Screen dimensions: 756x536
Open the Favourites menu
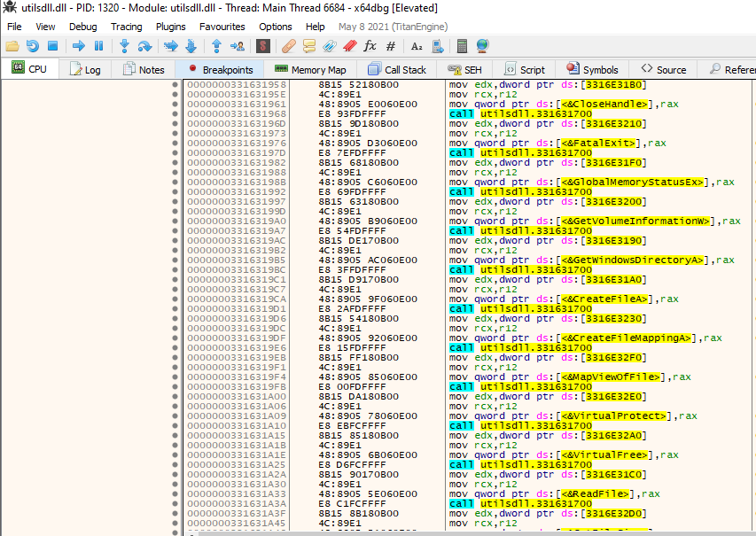[x=222, y=27]
